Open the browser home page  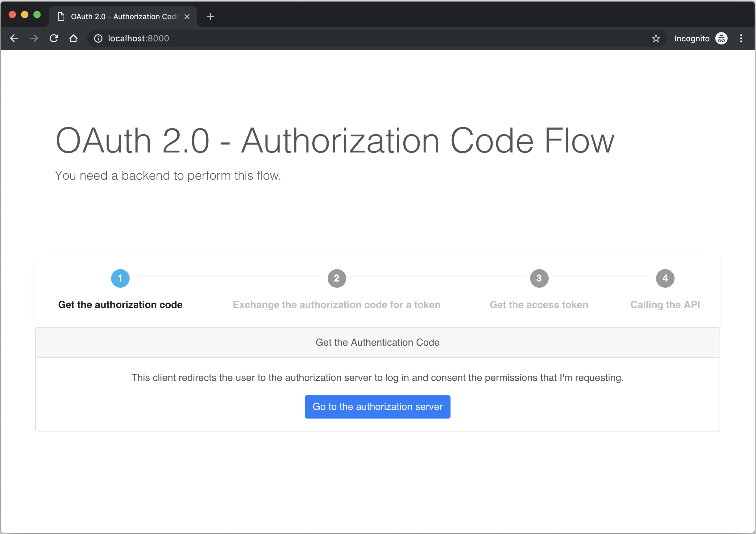pyautogui.click(x=73, y=38)
